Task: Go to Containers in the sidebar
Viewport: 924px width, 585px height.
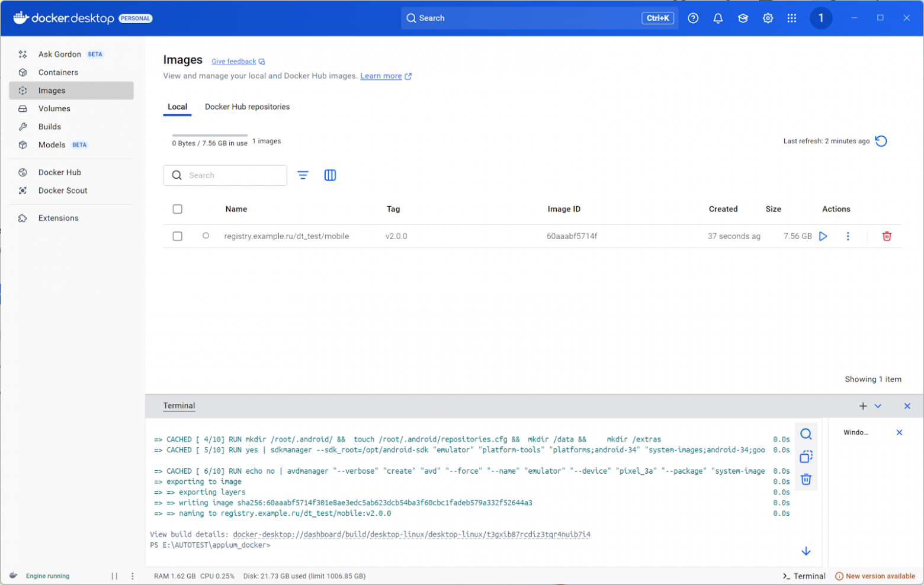Action: (x=72, y=72)
